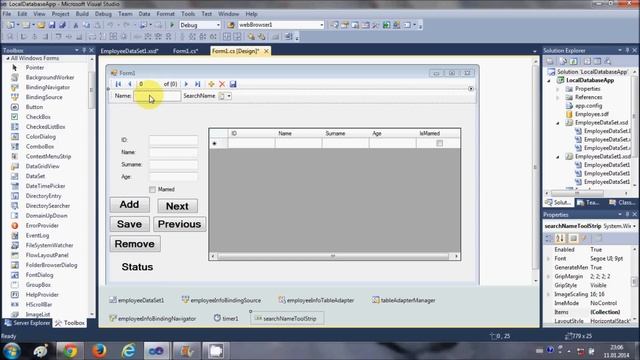Open Internet Explorer from taskbar
Viewport: 640px width, 360px height.
(x=128, y=351)
